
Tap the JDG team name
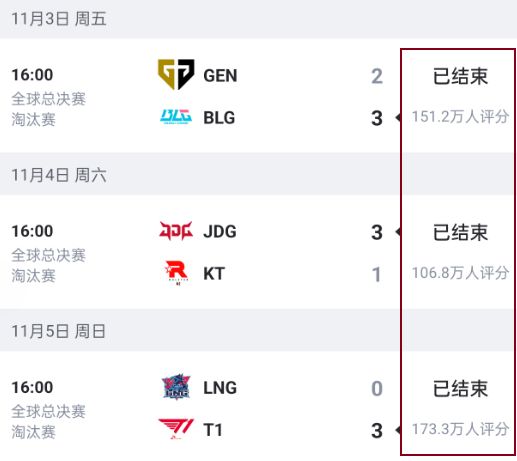coord(220,231)
